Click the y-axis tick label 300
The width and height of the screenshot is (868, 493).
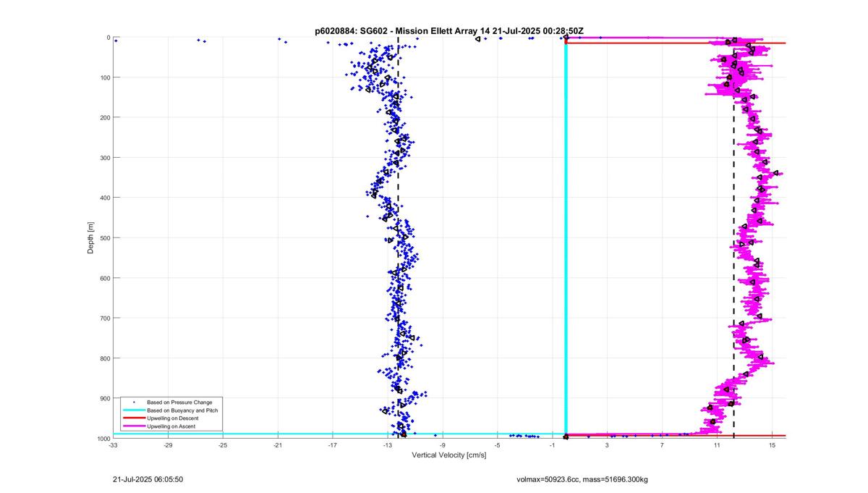click(x=105, y=158)
